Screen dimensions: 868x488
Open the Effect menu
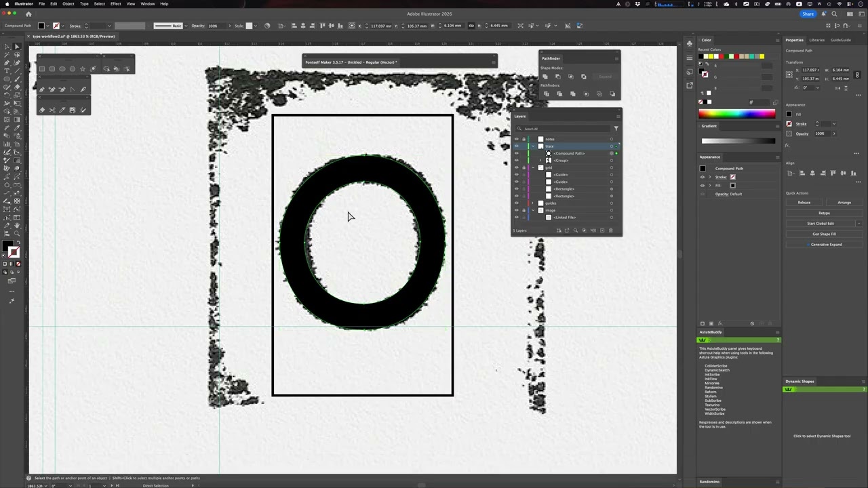pyautogui.click(x=116, y=4)
